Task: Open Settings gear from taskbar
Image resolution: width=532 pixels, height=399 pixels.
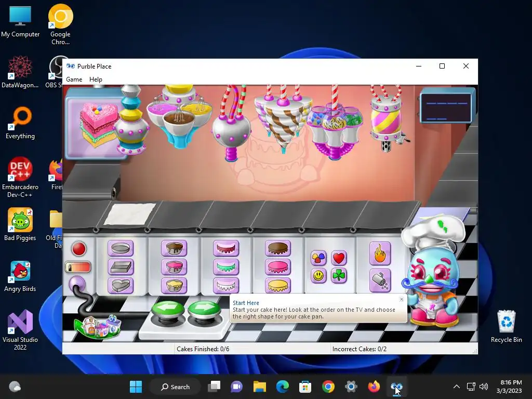Action: click(351, 387)
